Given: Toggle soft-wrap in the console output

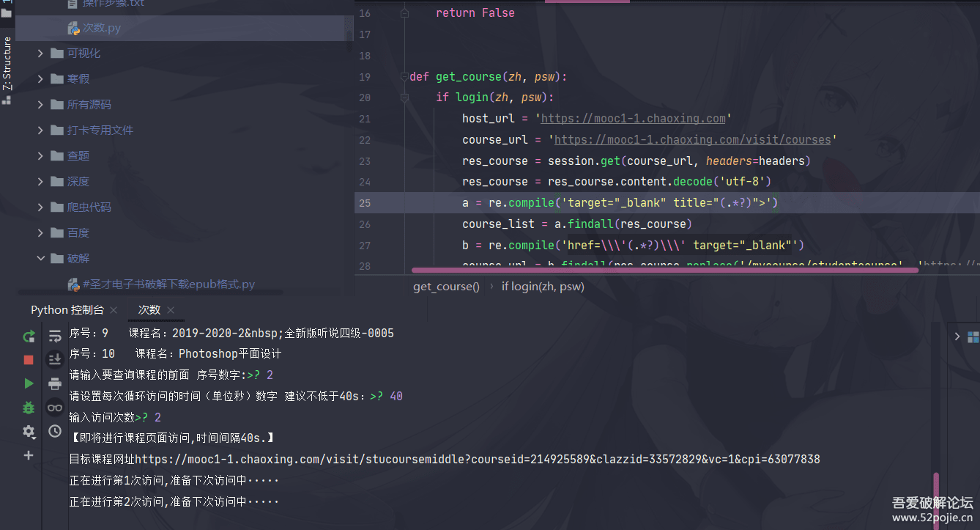Looking at the screenshot, I should [55, 336].
